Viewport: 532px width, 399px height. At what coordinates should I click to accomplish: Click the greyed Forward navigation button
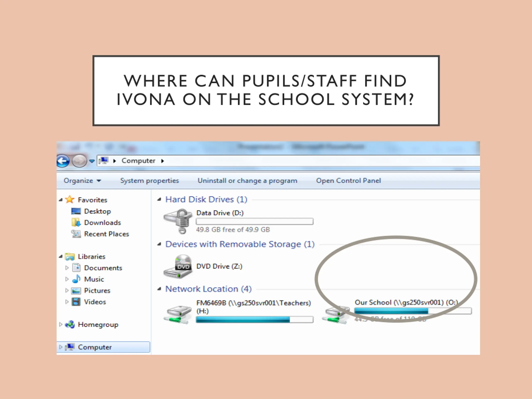point(80,161)
